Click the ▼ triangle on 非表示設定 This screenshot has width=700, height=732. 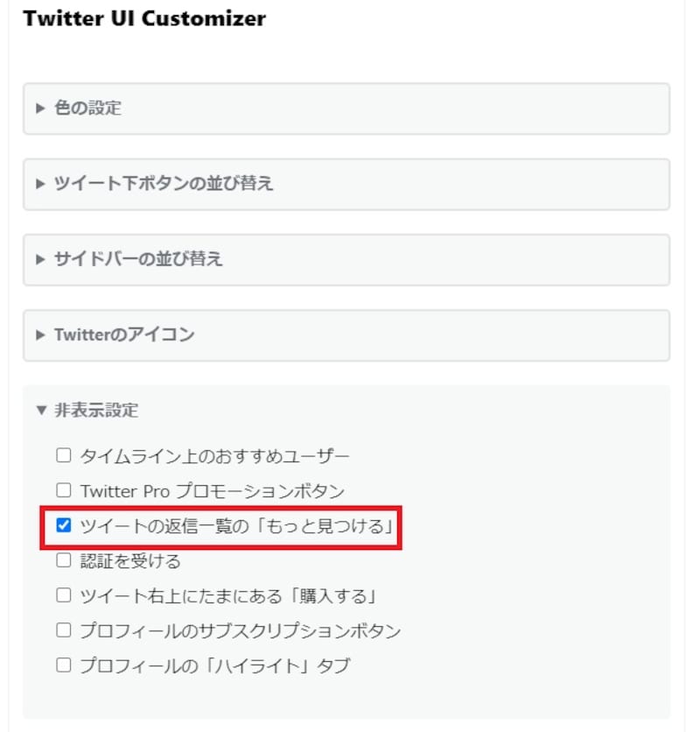40,410
